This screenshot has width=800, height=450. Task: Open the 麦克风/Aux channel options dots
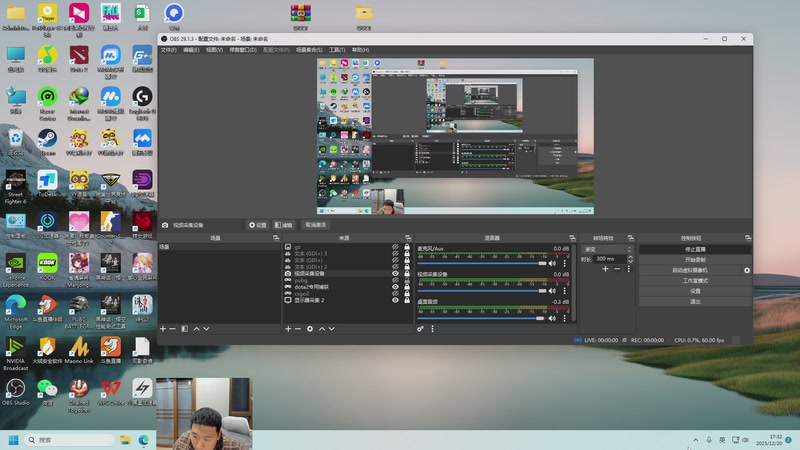(564, 263)
